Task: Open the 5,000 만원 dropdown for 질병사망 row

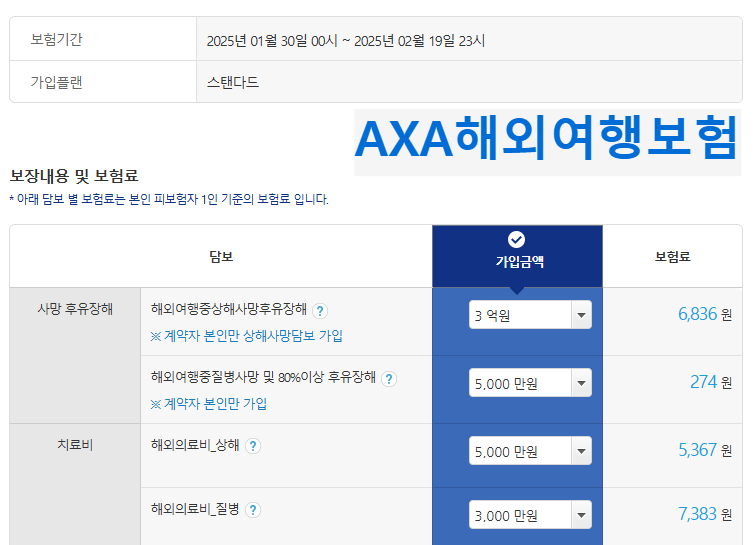Action: pos(530,383)
